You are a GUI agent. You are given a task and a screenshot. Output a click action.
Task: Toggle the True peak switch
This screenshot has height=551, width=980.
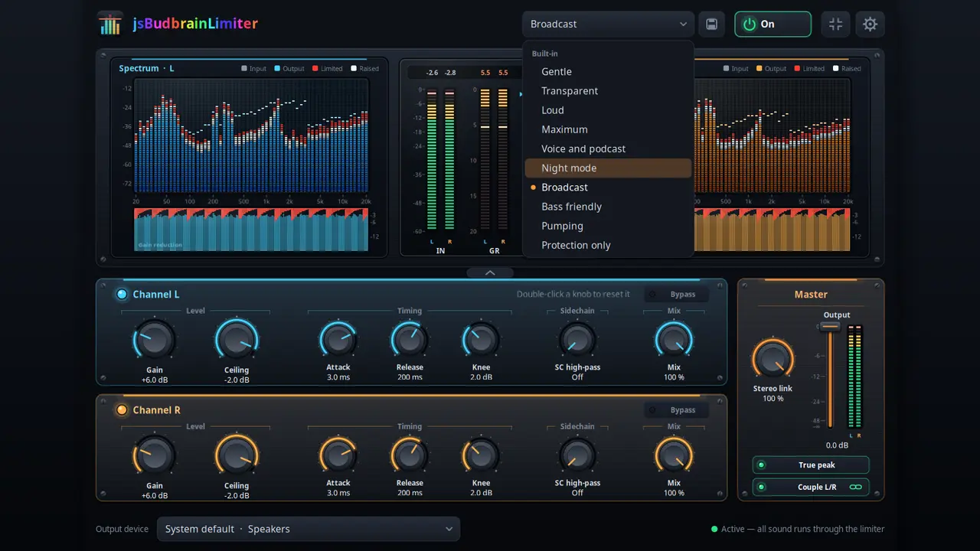pyautogui.click(x=811, y=465)
